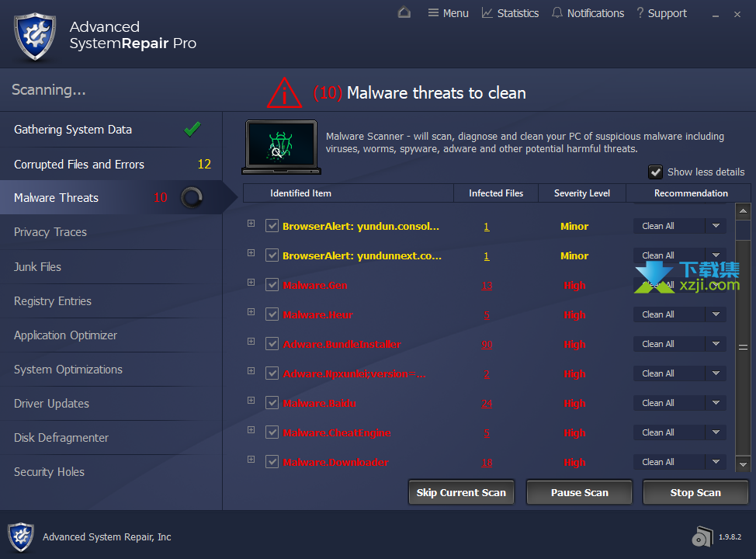
Task: Open the infected files link for Malware.CheatEngine
Action: coord(487,433)
